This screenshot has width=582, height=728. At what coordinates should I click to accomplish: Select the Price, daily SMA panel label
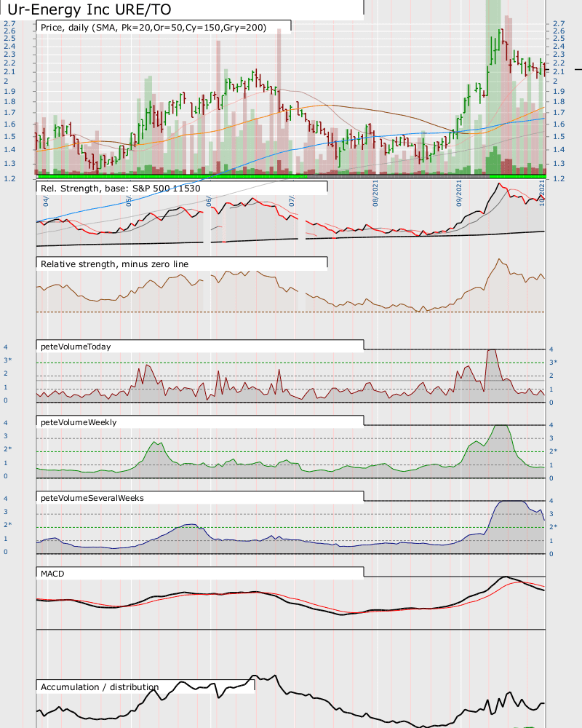click(x=154, y=28)
